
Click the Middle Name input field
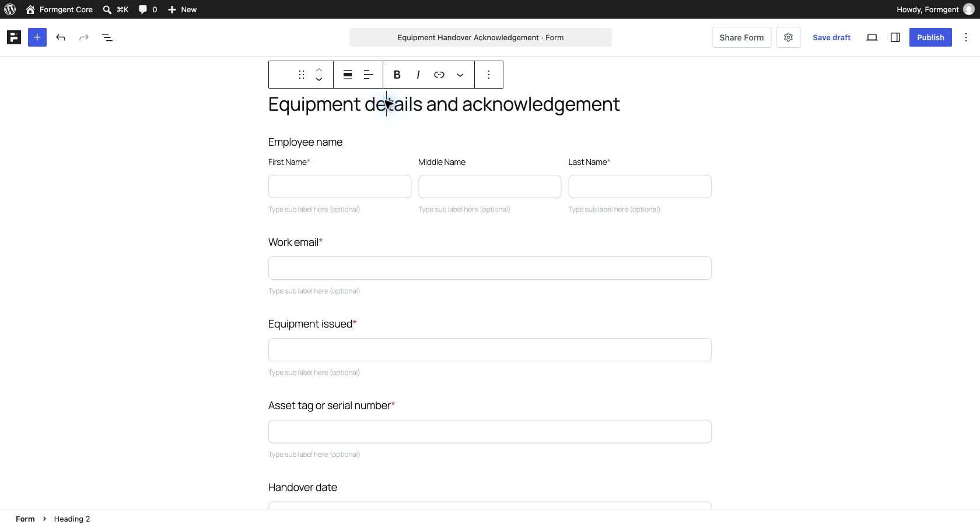coord(490,186)
